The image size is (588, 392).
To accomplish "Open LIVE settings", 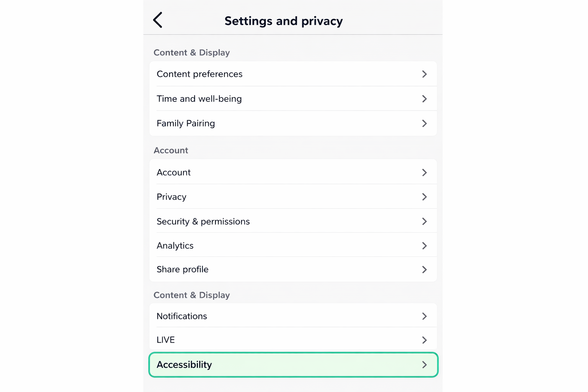I will tap(165, 340).
